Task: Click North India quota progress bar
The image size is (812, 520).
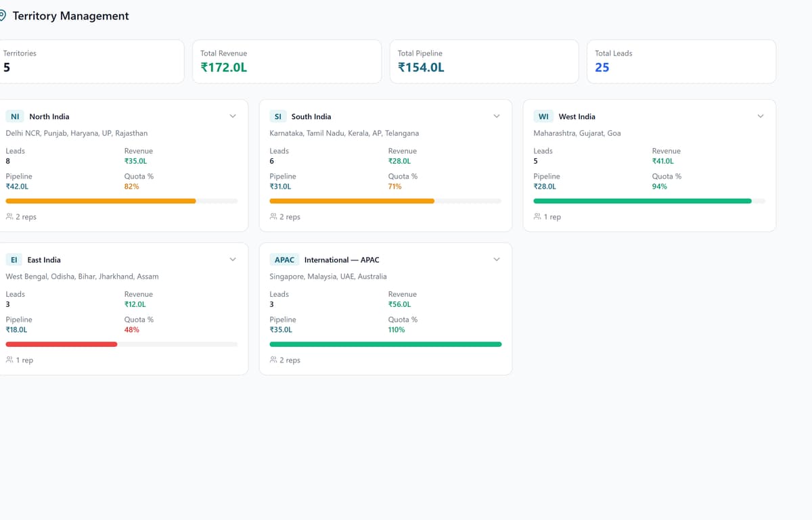Action: pos(122,201)
